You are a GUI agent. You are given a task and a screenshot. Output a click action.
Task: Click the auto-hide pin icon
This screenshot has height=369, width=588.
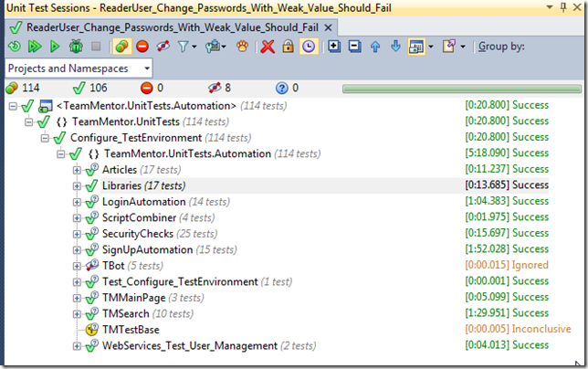click(x=563, y=7)
